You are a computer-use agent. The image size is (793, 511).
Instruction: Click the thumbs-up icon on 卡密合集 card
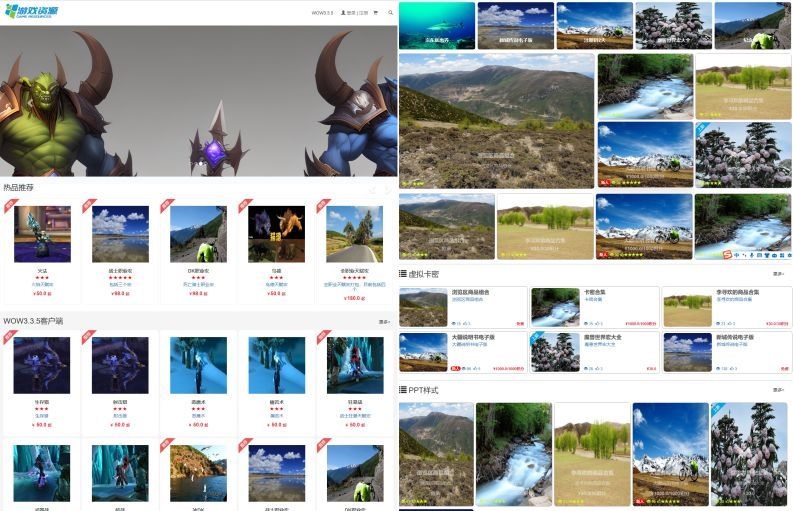[597, 323]
